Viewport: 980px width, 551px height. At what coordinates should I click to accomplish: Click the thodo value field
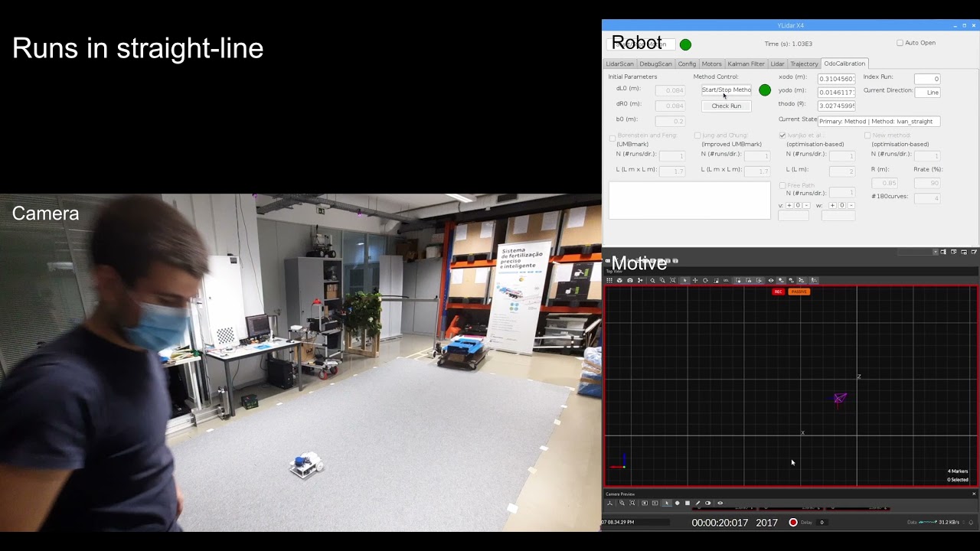coord(836,106)
